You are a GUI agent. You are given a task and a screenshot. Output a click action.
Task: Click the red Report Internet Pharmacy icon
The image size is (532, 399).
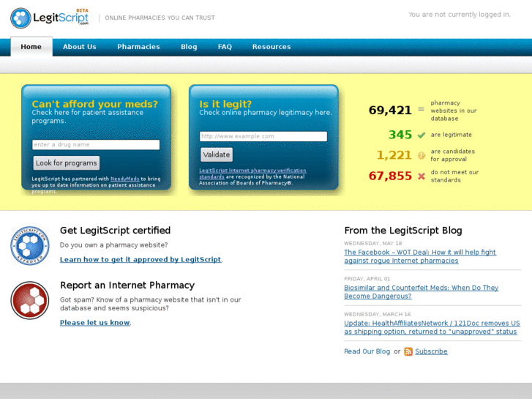coord(30,300)
